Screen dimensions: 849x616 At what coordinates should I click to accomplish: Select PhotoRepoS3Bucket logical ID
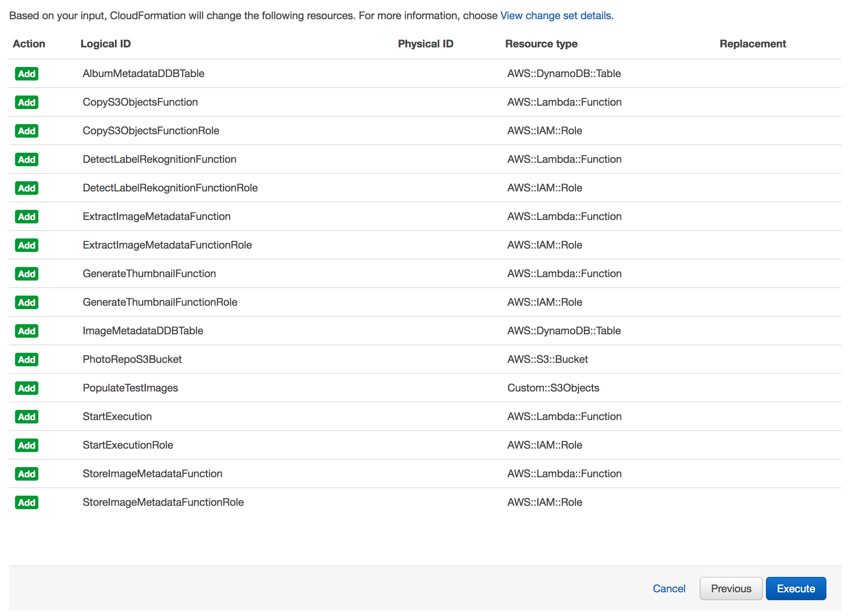click(x=132, y=359)
